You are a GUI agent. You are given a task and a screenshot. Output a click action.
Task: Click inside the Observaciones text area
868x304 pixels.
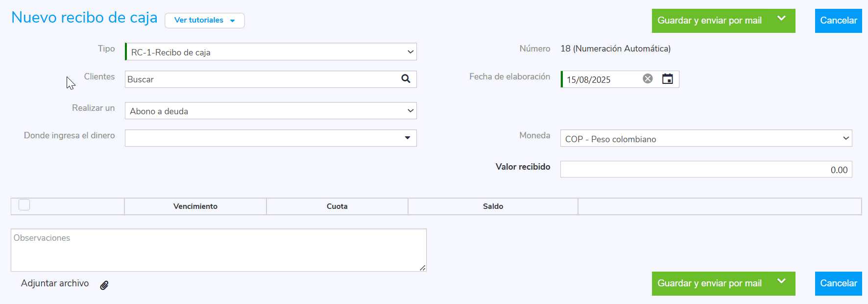pyautogui.click(x=218, y=250)
